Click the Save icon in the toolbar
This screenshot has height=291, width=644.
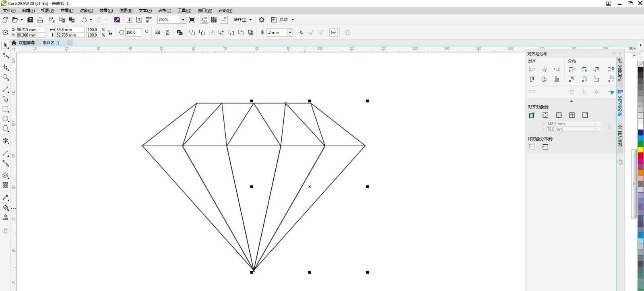(x=30, y=19)
